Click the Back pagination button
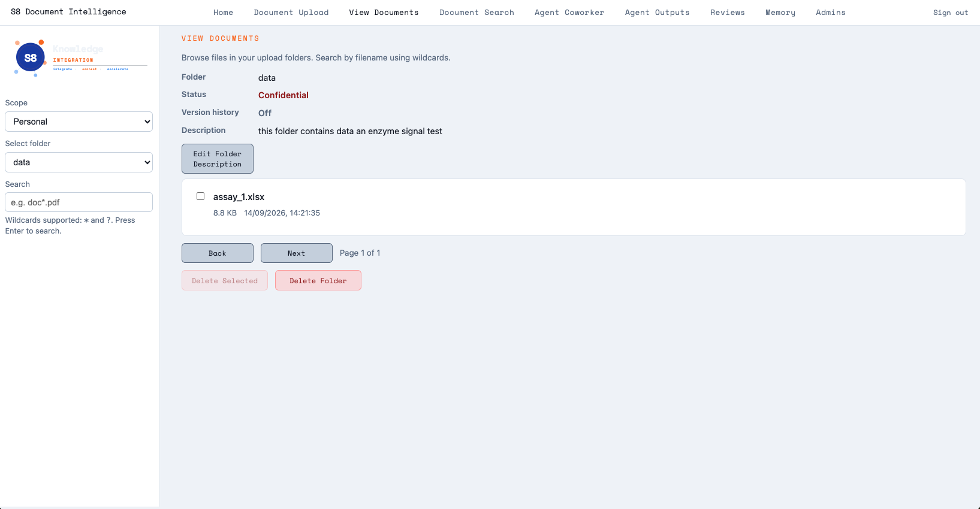The width and height of the screenshot is (980, 509). point(218,253)
